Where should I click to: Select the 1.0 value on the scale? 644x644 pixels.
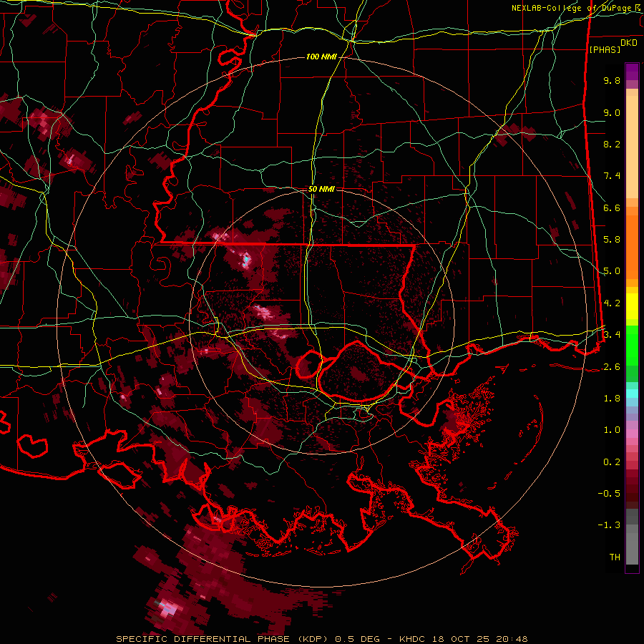pos(612,430)
